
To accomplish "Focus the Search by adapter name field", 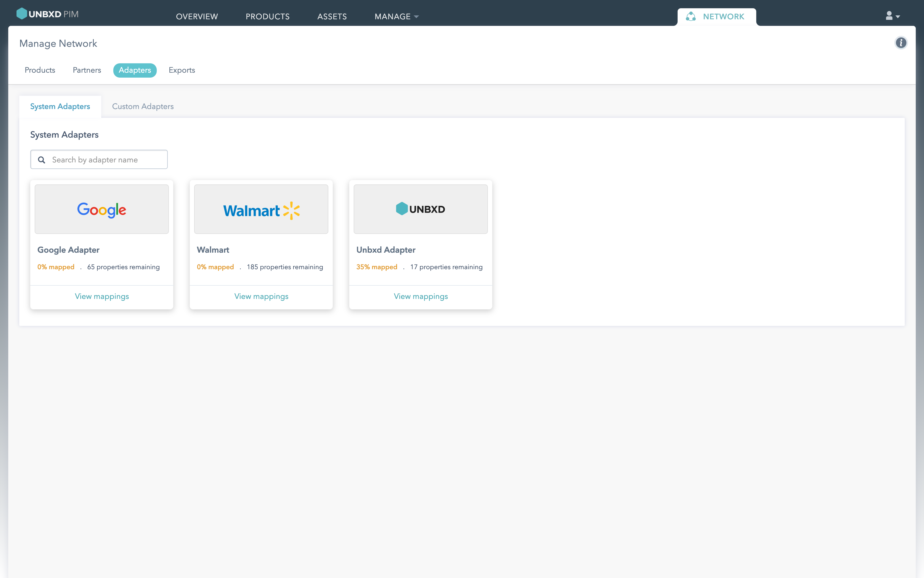I will (99, 159).
